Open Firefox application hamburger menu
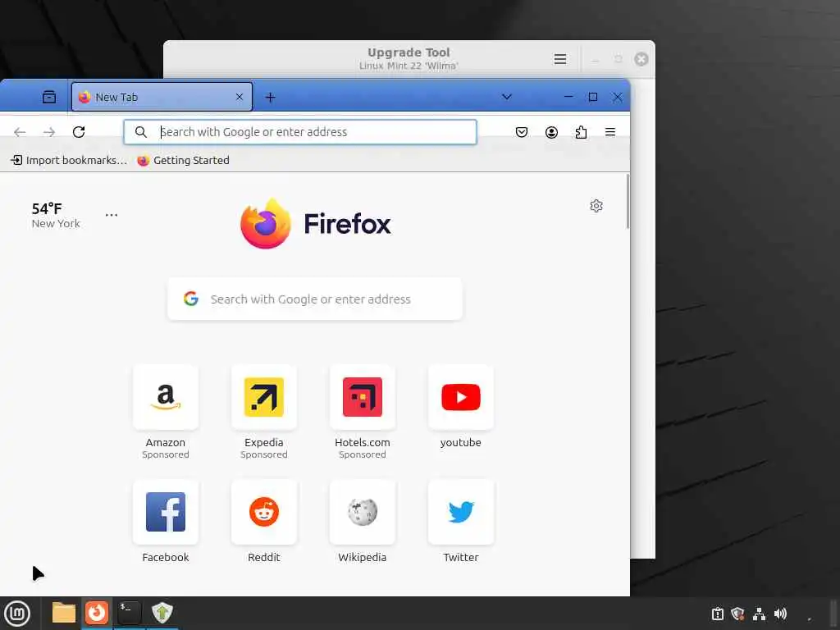Viewport: 840px width, 630px height. 610,132
